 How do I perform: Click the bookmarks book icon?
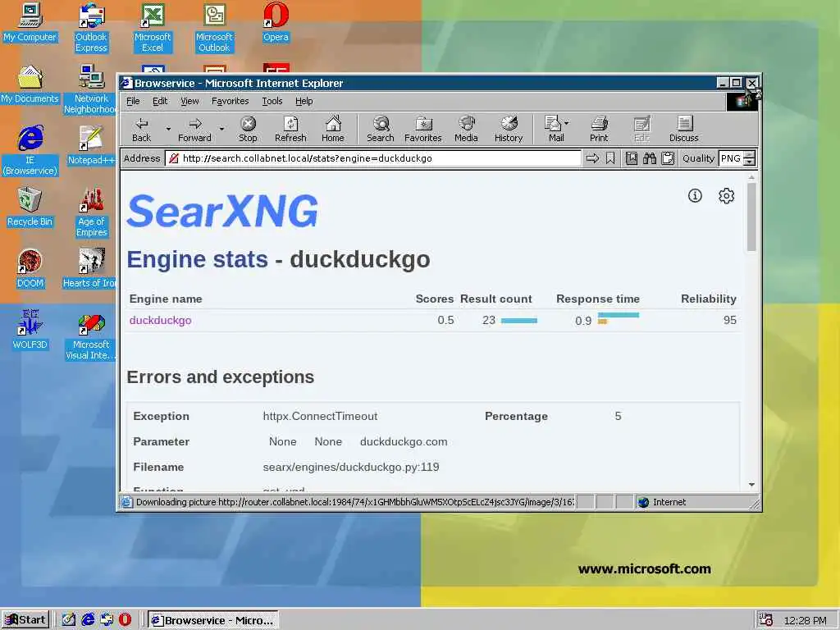click(632, 158)
